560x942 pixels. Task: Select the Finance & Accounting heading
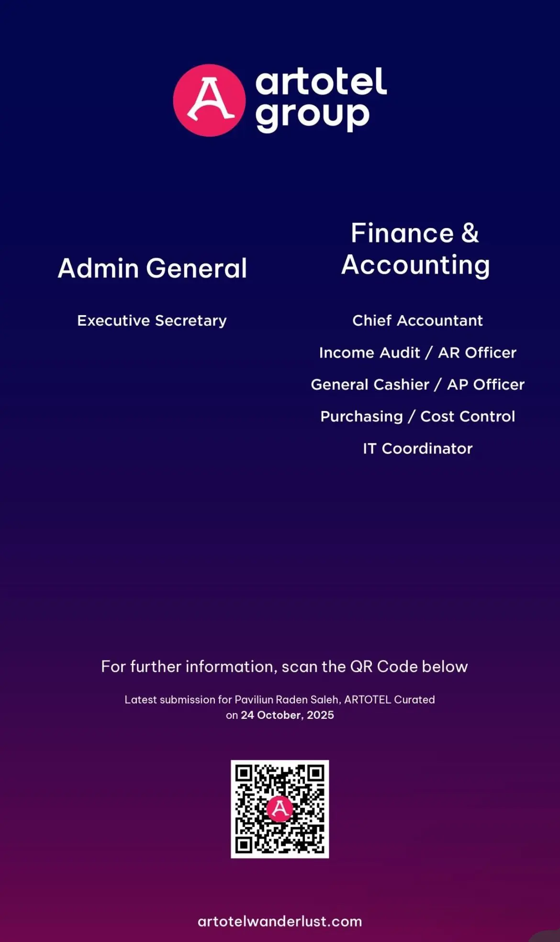415,249
